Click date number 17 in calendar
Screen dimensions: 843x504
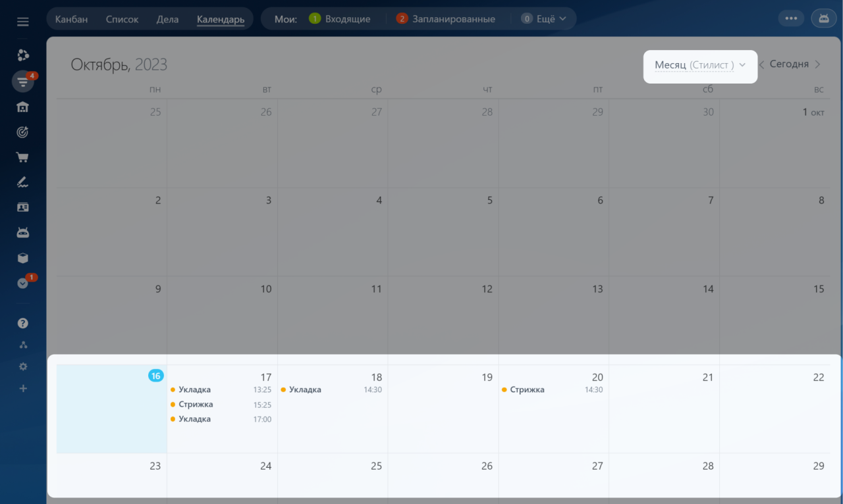tap(266, 377)
